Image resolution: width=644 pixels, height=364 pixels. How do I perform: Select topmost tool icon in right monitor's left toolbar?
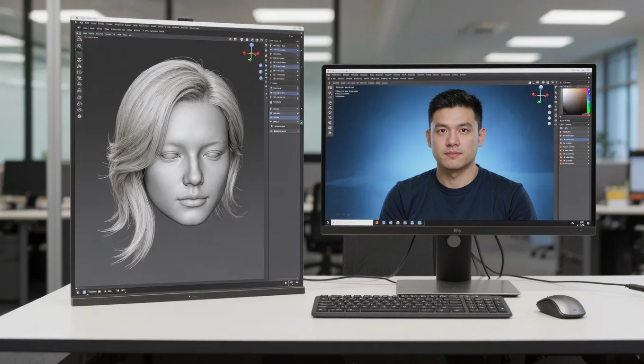(x=330, y=88)
